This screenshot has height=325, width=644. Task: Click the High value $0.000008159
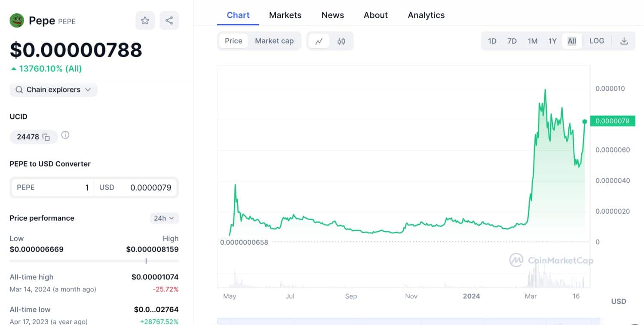coord(152,249)
